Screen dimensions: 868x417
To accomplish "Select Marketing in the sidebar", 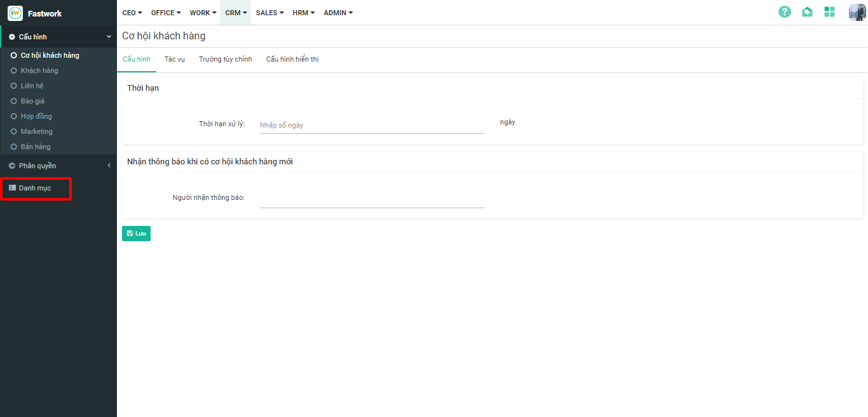I will point(36,131).
